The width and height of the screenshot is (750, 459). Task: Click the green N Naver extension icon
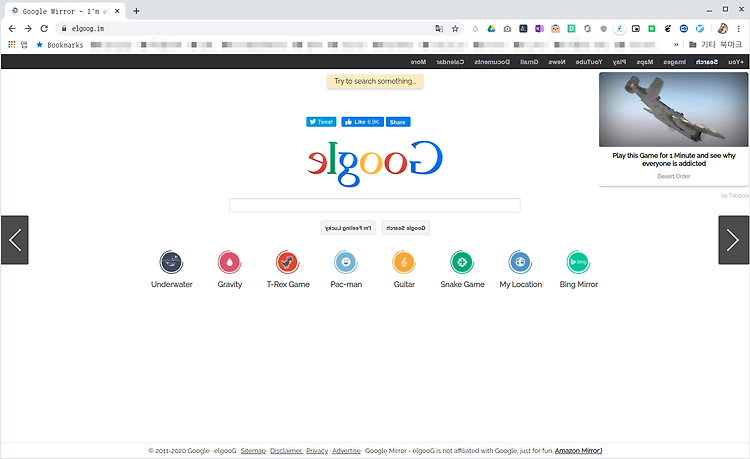[x=651, y=29]
